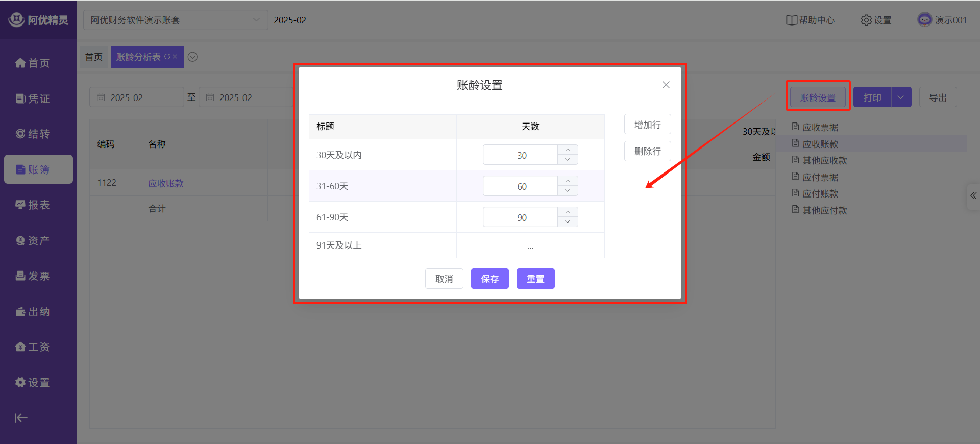Decrease days for 31-60天 row
The width and height of the screenshot is (980, 444).
coord(568,191)
